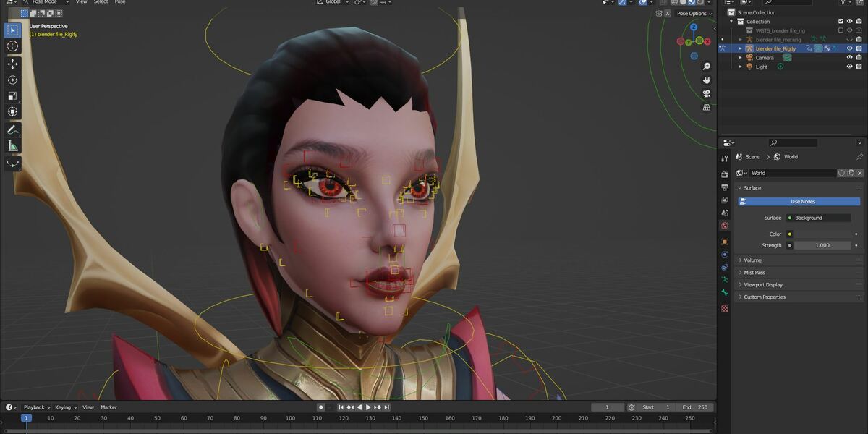Select the Select Box tool

click(x=12, y=30)
